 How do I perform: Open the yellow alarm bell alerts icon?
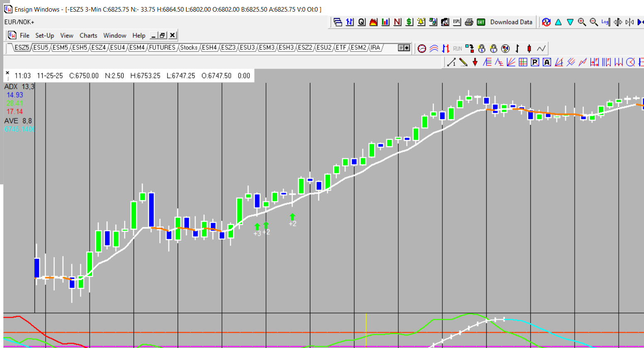(421, 22)
